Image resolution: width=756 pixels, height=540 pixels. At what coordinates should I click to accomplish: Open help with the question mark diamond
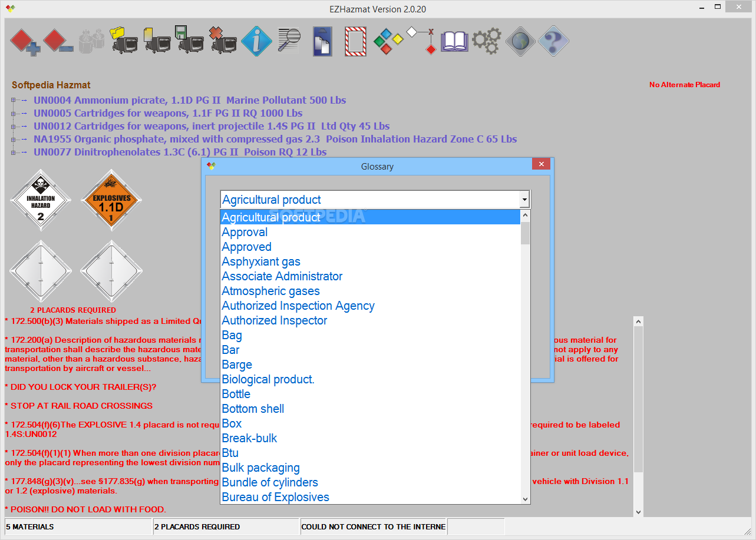553,41
